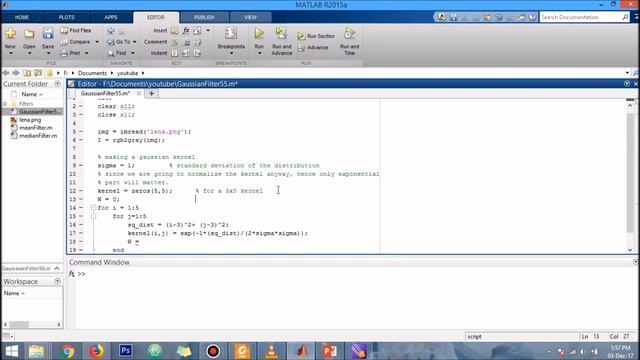Switch to the APPS tab
640x360 pixels.
[111, 17]
